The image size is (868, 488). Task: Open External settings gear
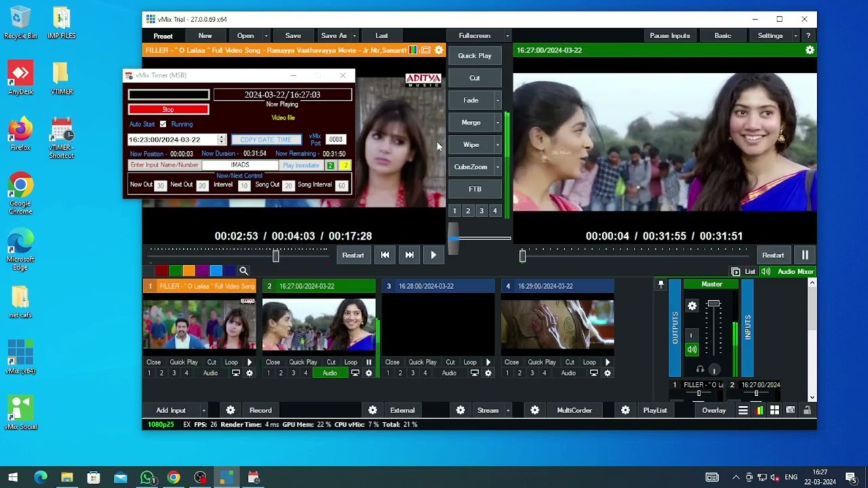pyautogui.click(x=372, y=410)
